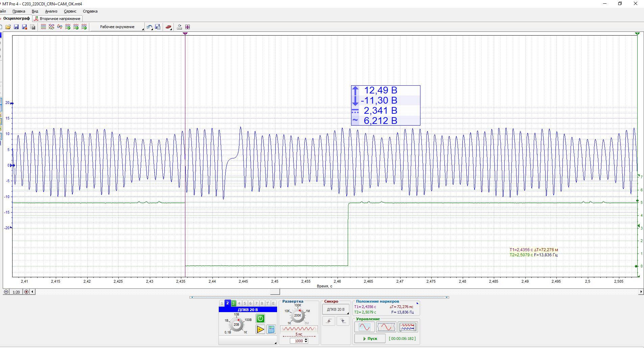Click the zoom out minus icon
Screen dimensions: 644x348
tap(6, 292)
